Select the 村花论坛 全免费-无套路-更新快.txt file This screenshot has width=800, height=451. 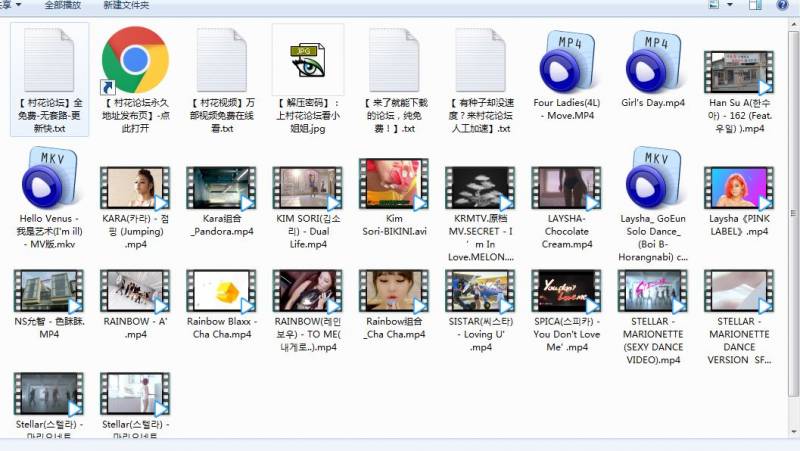click(49, 80)
